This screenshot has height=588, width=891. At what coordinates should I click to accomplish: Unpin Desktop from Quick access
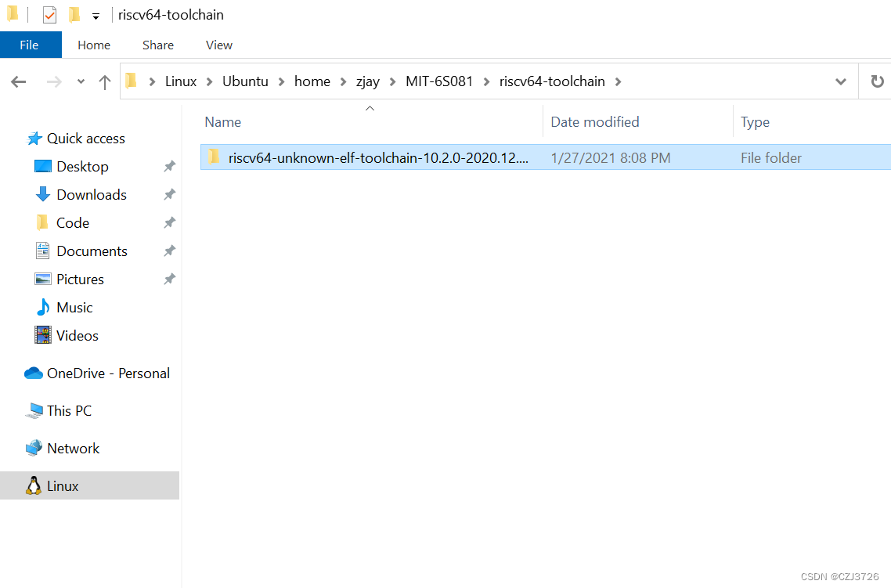coord(169,166)
